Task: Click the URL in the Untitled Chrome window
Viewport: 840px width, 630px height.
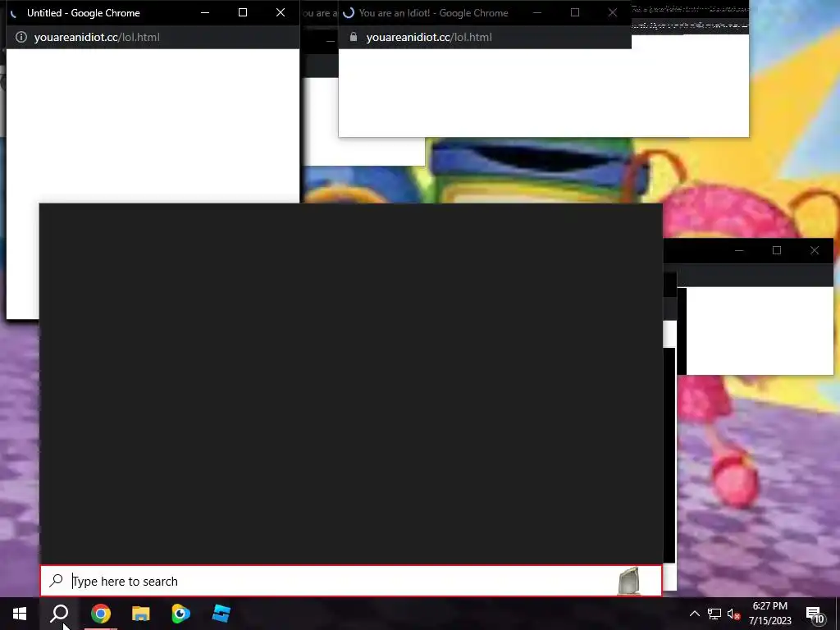Action: coord(97,37)
